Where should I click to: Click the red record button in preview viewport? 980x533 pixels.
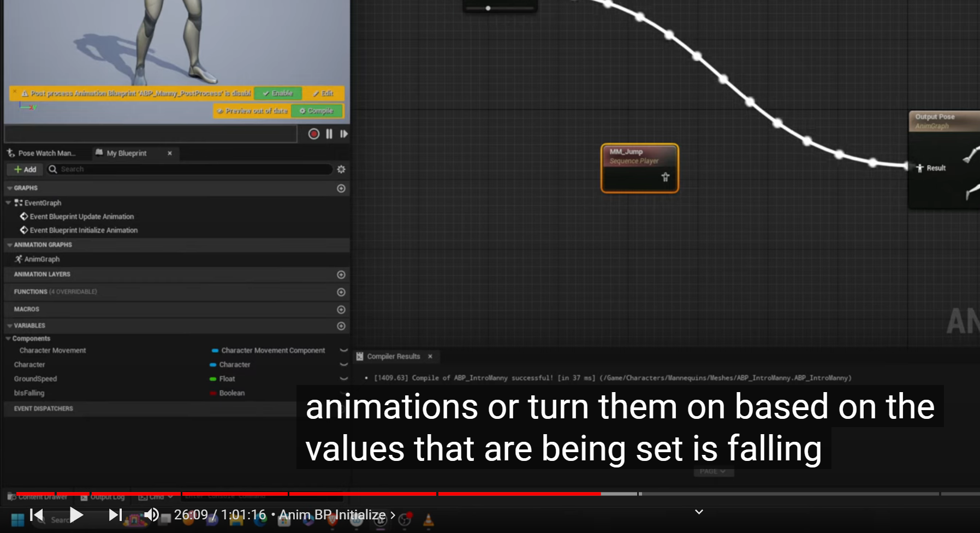pyautogui.click(x=313, y=134)
